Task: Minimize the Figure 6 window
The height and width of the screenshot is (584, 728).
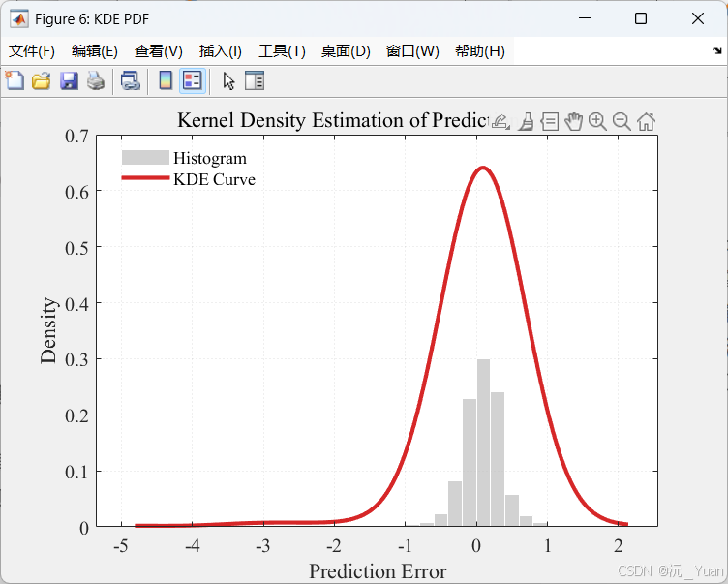Action: pyautogui.click(x=585, y=18)
